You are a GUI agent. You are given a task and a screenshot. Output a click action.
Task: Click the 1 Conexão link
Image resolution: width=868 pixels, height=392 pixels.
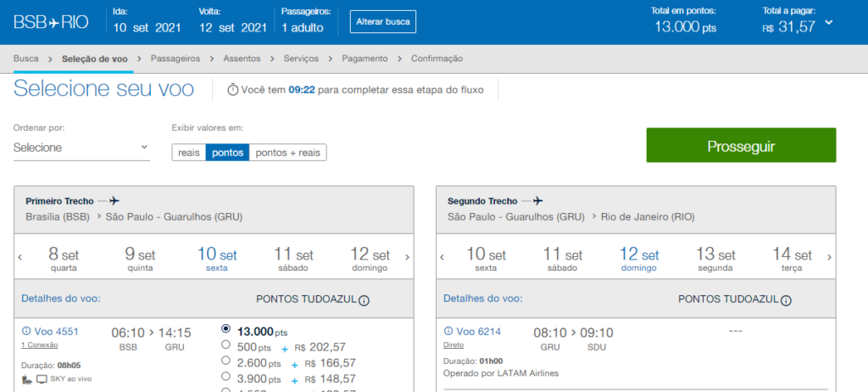click(39, 344)
